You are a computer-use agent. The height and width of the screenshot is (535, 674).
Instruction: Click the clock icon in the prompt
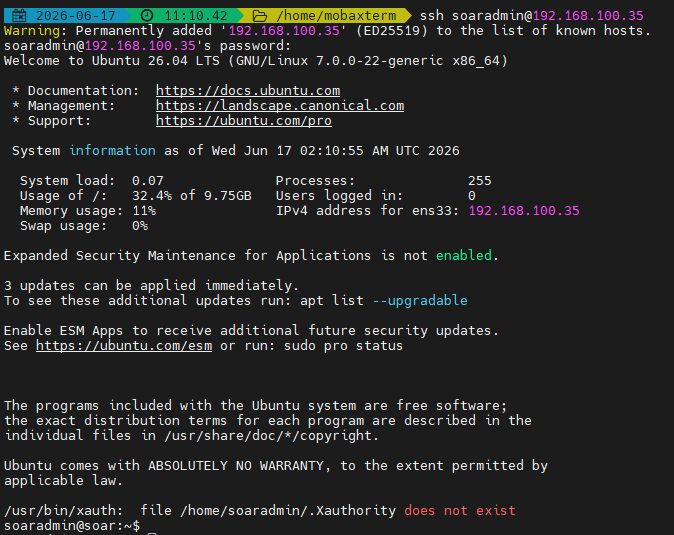147,16
